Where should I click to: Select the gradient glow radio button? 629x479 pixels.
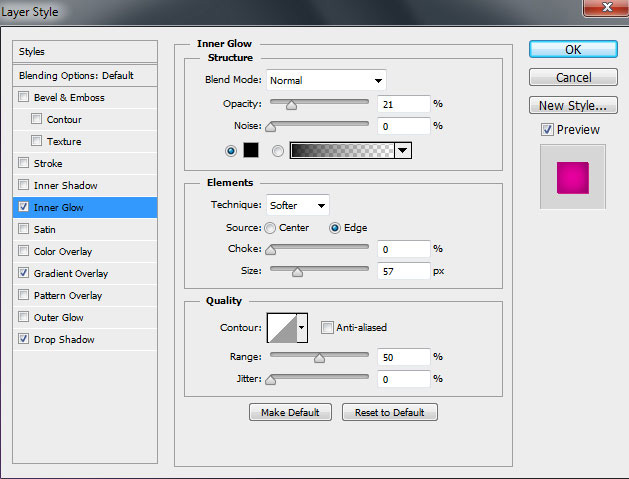point(278,151)
